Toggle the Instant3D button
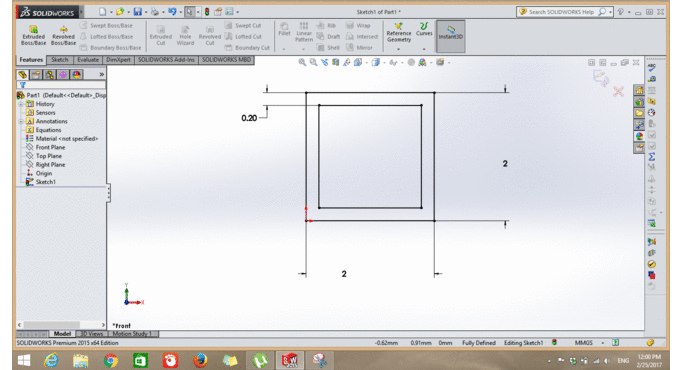The height and width of the screenshot is (370, 683). (450, 36)
